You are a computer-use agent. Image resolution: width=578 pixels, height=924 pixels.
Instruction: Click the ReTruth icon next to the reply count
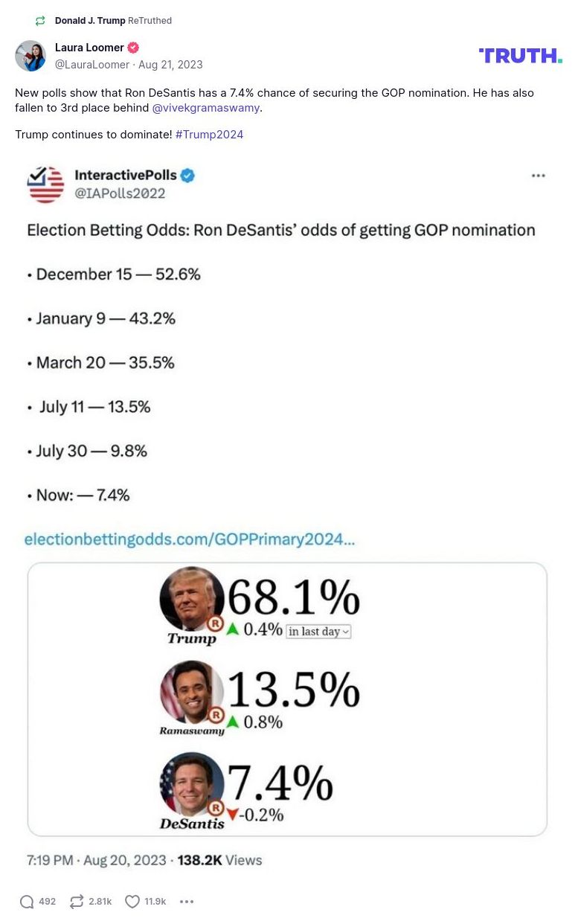click(x=76, y=901)
